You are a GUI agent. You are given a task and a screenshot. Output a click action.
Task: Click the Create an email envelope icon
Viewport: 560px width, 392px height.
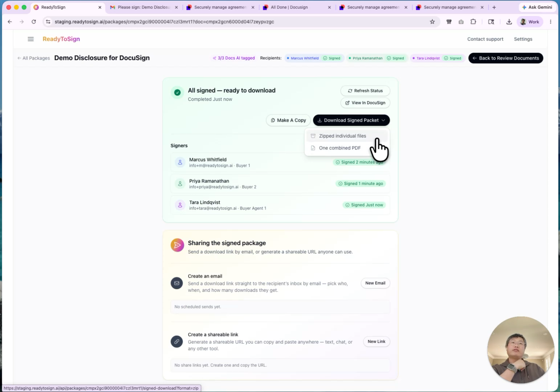pyautogui.click(x=177, y=283)
